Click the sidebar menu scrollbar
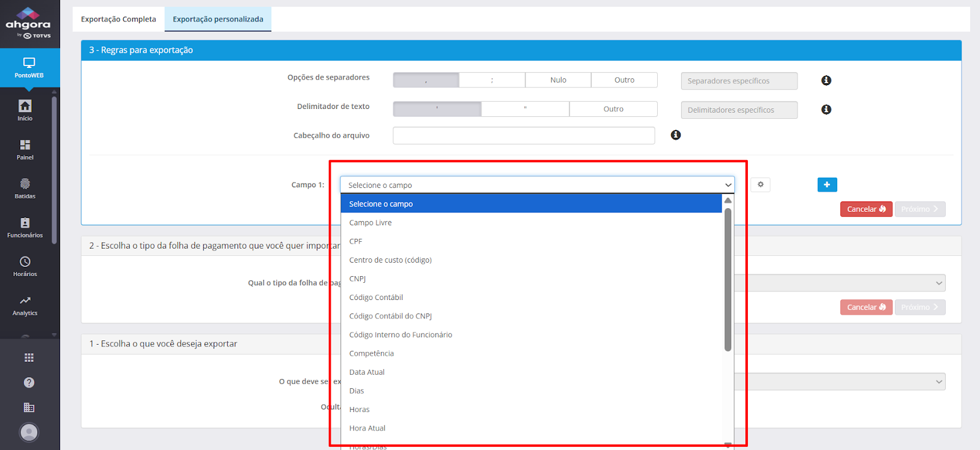 [55, 170]
